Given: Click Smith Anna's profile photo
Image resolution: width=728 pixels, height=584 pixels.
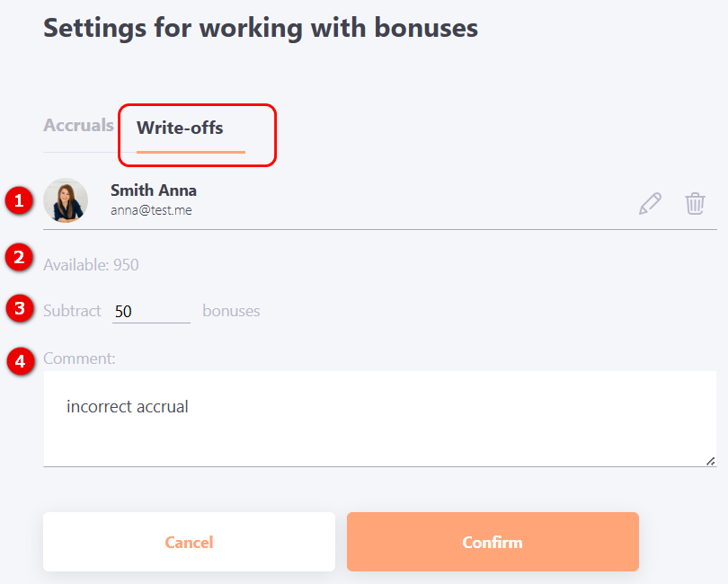Looking at the screenshot, I should [66, 200].
